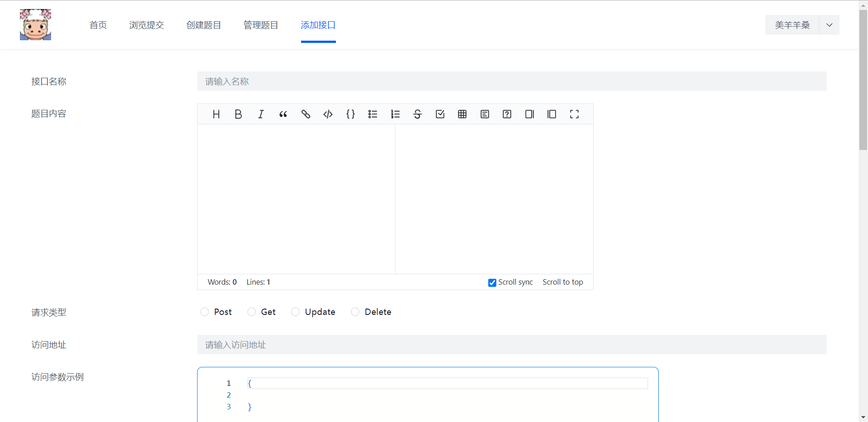Insert a heading with the H icon
This screenshot has height=422, width=868.
[216, 114]
